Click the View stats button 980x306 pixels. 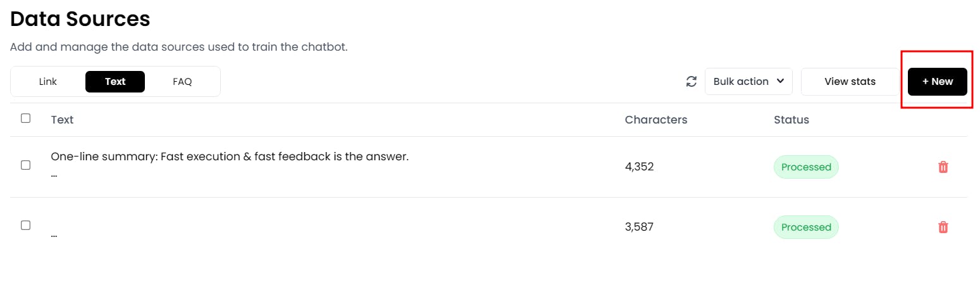click(850, 82)
